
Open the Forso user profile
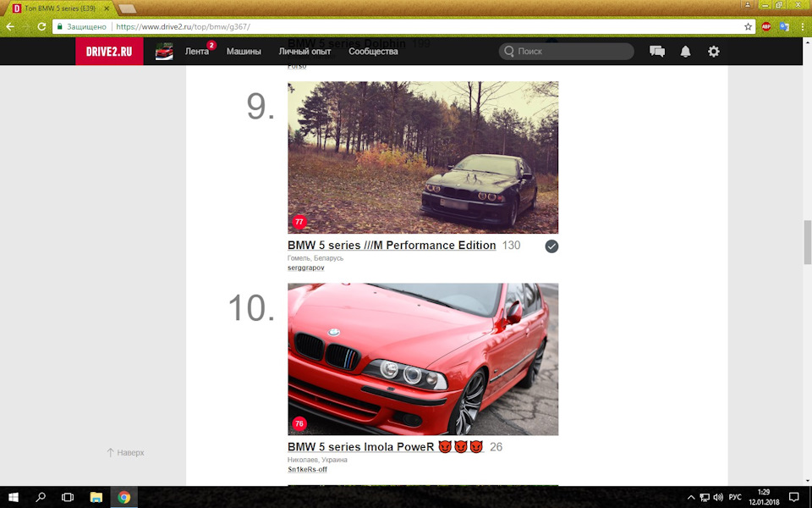(x=297, y=66)
